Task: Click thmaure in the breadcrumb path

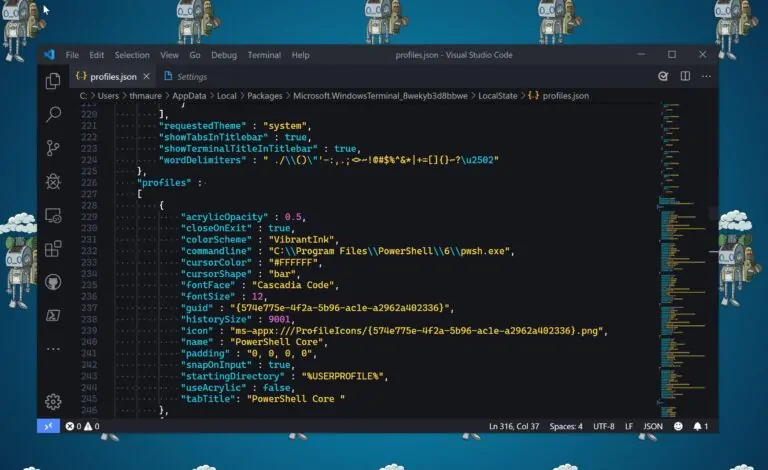Action: click(x=145, y=96)
